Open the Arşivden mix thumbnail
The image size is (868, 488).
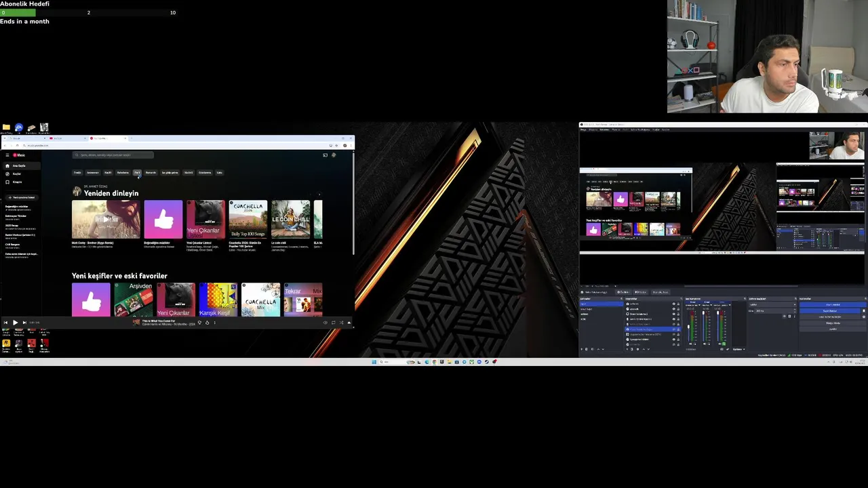coord(134,300)
